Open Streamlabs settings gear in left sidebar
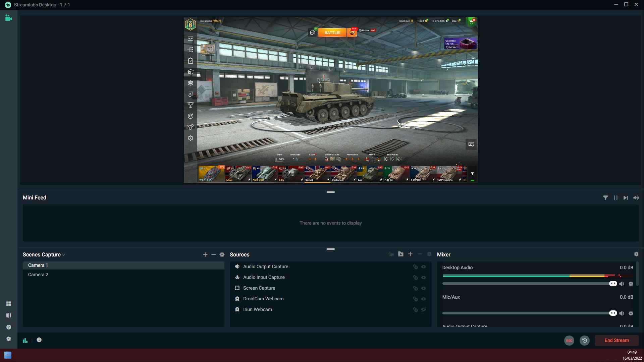Image resolution: width=644 pixels, height=362 pixels. tap(9, 339)
